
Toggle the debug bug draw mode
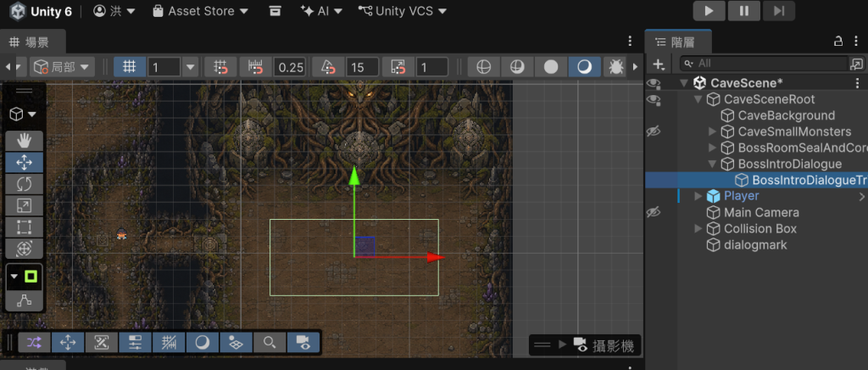615,67
